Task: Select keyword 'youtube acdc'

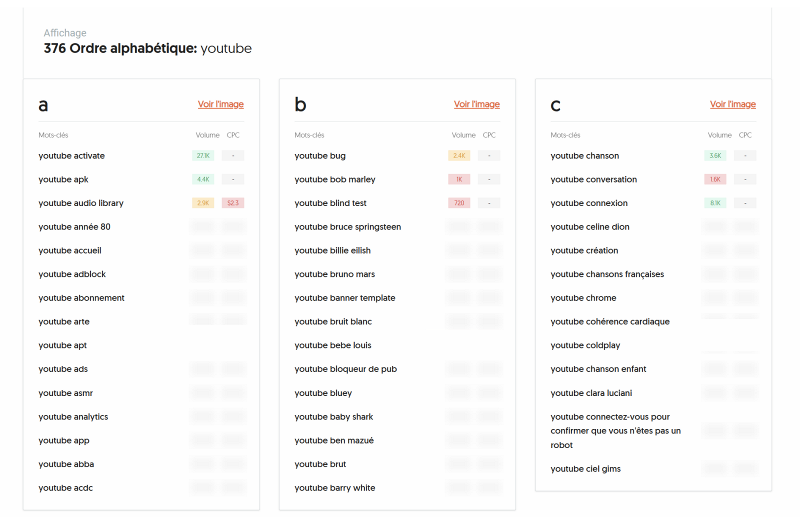Action: 66,488
